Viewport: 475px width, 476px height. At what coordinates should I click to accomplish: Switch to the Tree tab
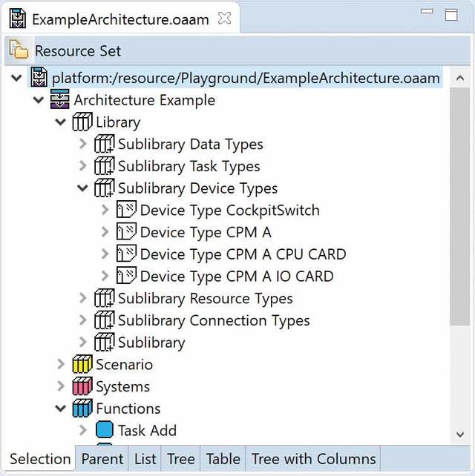pos(181,458)
